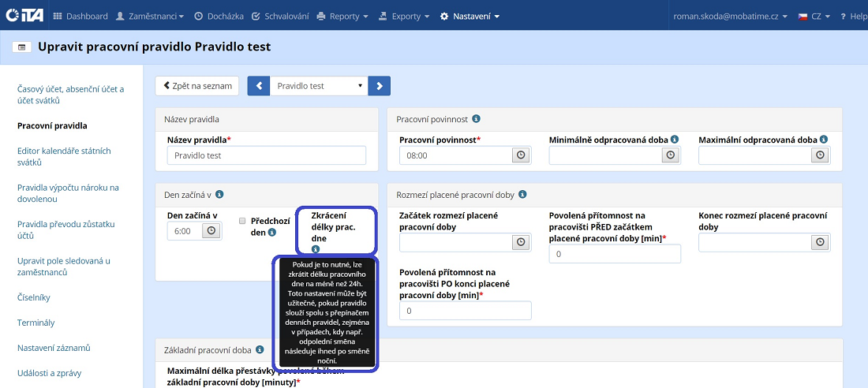This screenshot has height=388, width=868.
Task: Click clock icon in Začátek rozmezí placené field
Action: coord(521,242)
